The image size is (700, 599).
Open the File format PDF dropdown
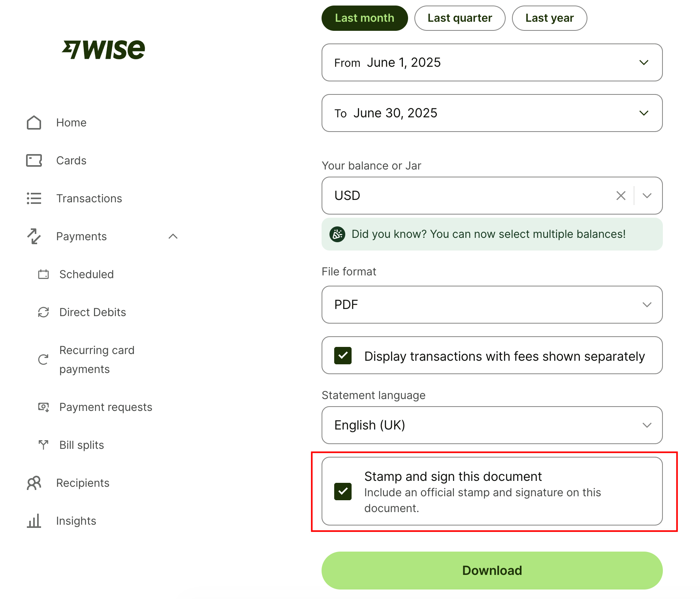point(492,305)
